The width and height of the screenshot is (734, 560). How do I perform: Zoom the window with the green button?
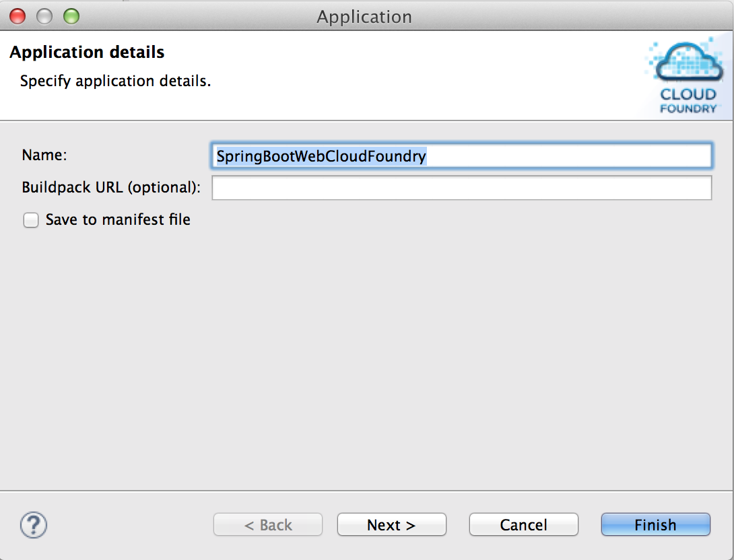click(x=71, y=16)
